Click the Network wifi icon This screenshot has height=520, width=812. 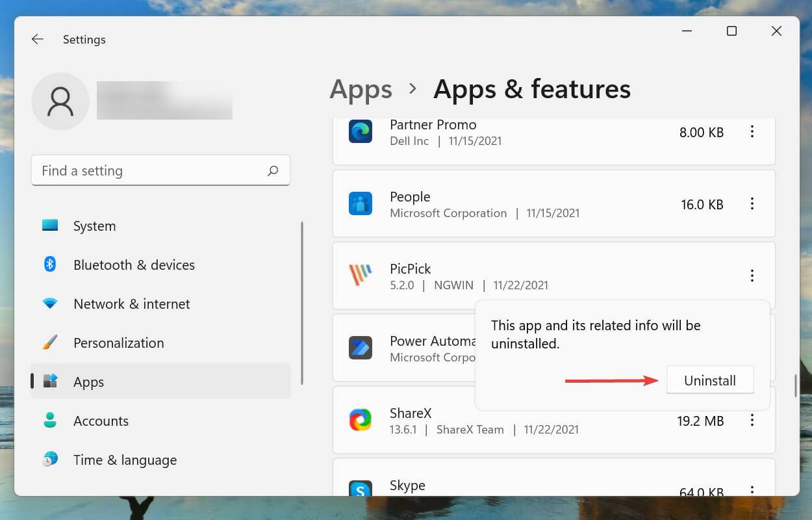(x=50, y=304)
